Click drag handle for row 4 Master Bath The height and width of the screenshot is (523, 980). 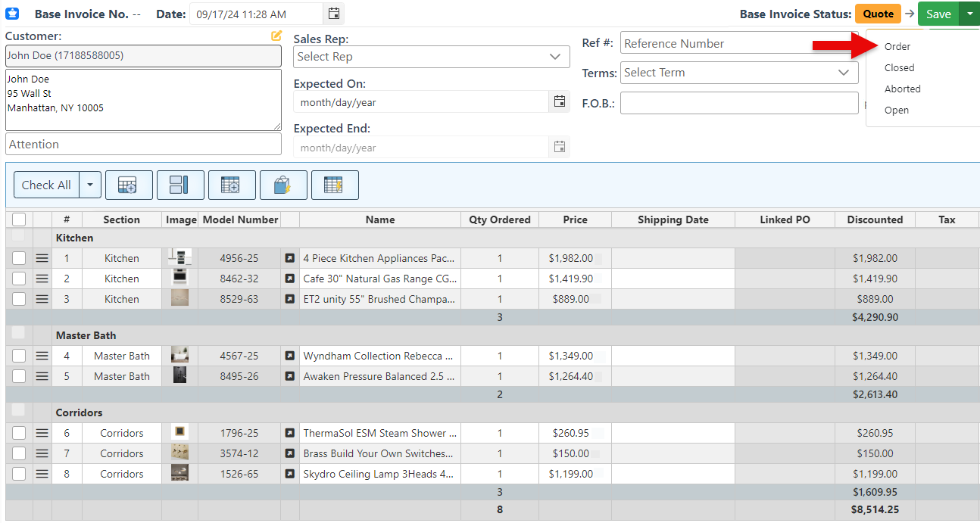pos(42,356)
